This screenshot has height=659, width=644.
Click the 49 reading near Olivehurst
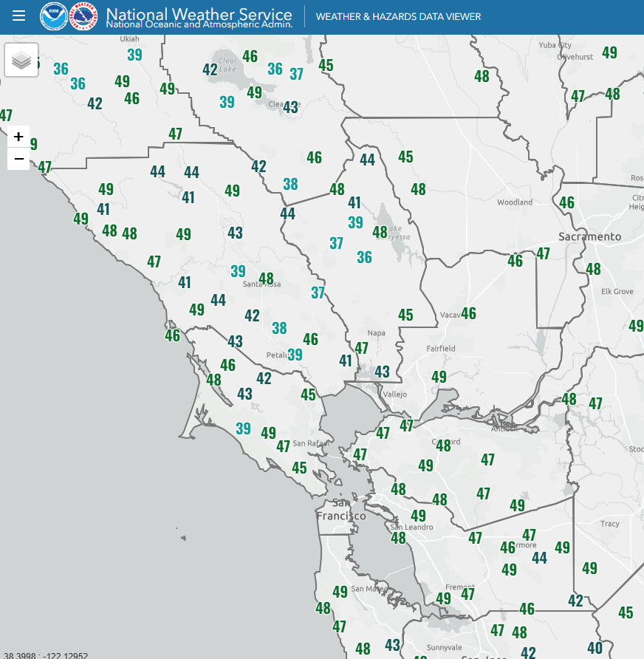pyautogui.click(x=609, y=52)
